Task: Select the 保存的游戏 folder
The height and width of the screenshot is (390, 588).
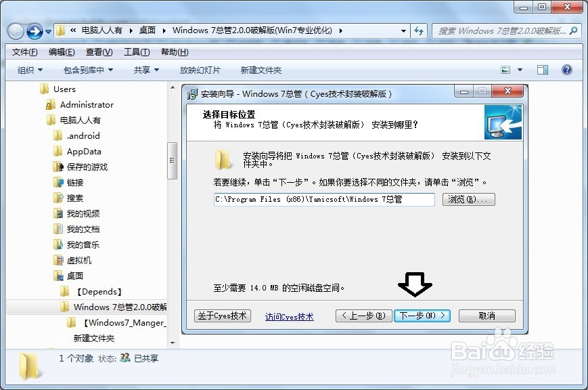Action: click(x=87, y=167)
